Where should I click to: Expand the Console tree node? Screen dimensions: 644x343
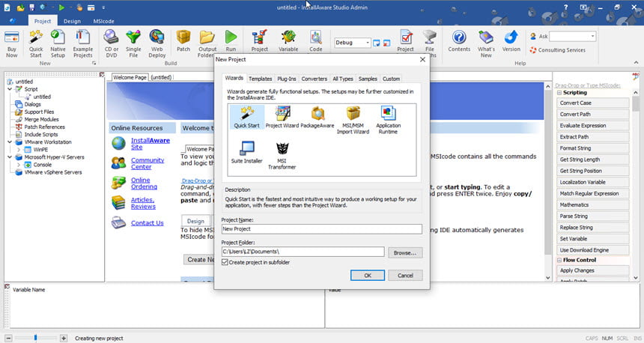tap(19, 165)
